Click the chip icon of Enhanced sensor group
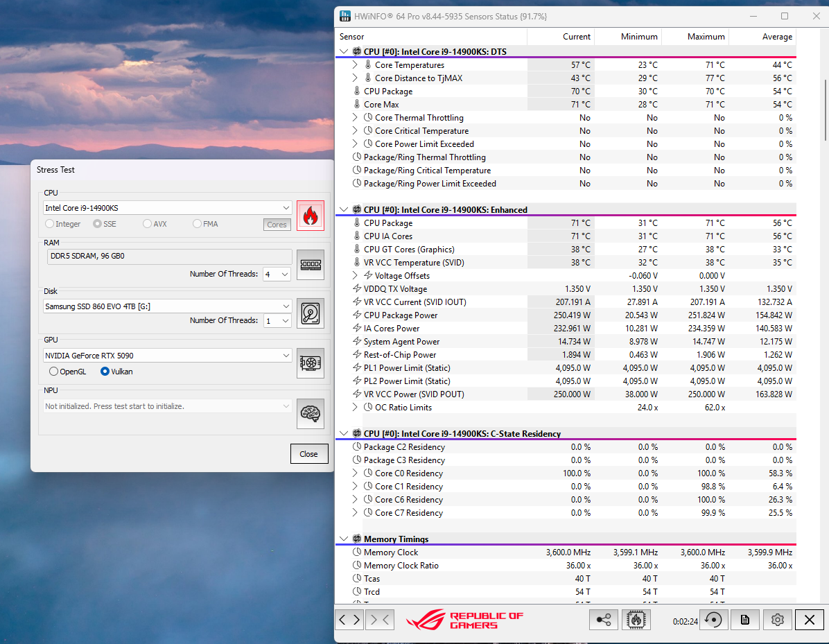 [357, 209]
